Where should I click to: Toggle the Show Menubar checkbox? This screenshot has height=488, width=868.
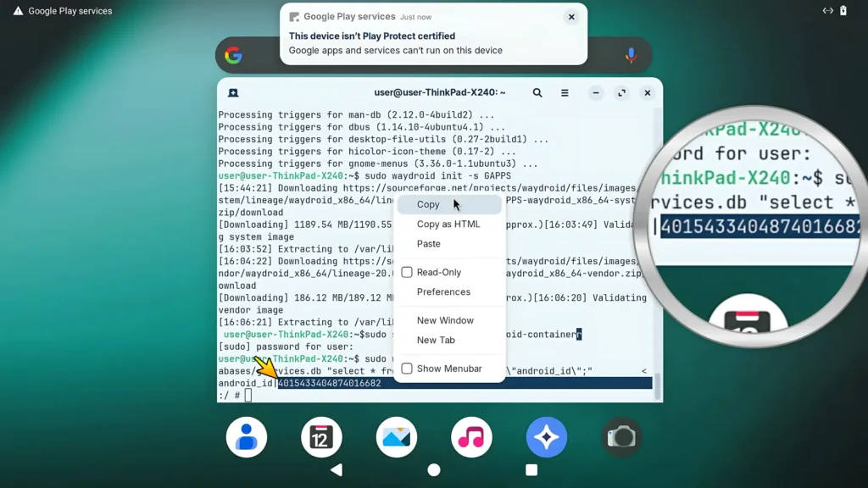click(407, 369)
